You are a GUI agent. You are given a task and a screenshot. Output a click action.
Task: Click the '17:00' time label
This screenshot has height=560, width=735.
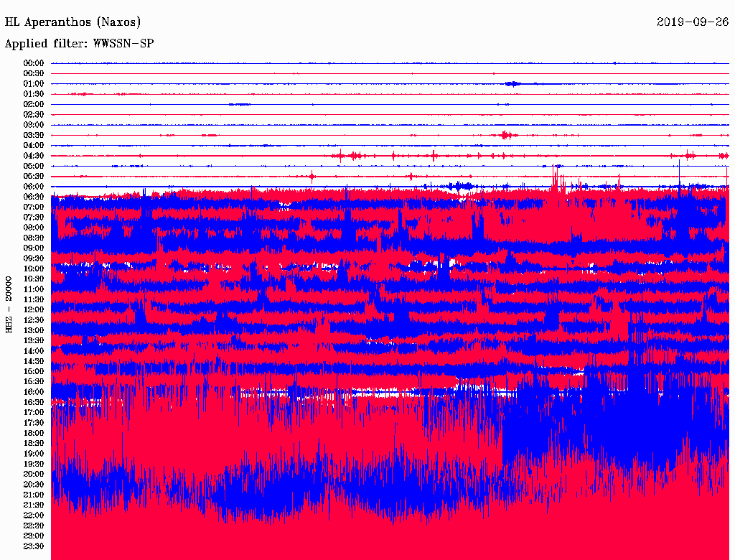[34, 413]
